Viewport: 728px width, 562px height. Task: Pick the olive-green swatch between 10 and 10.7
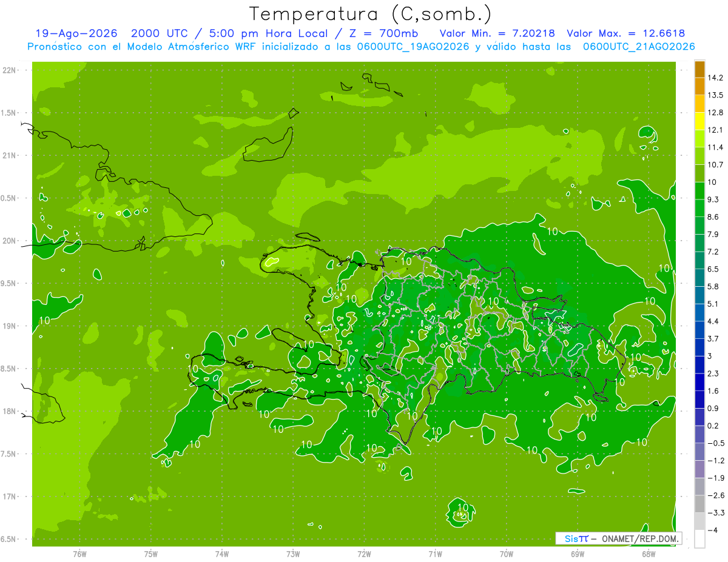pyautogui.click(x=699, y=173)
